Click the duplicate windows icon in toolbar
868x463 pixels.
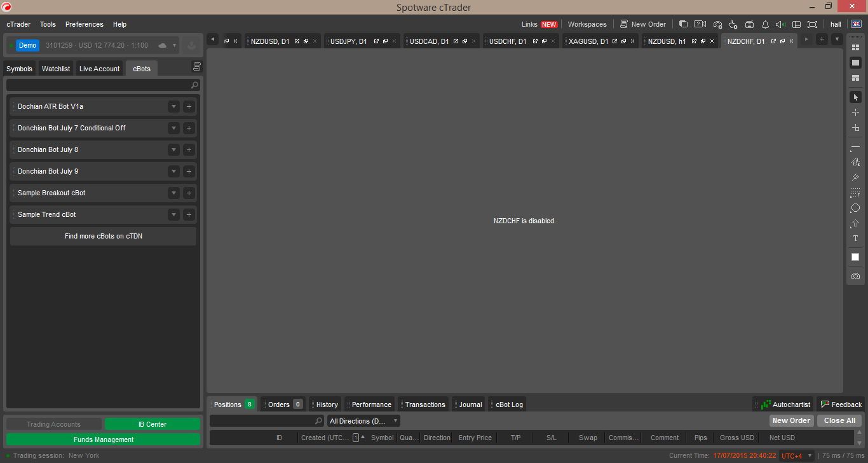pos(683,24)
